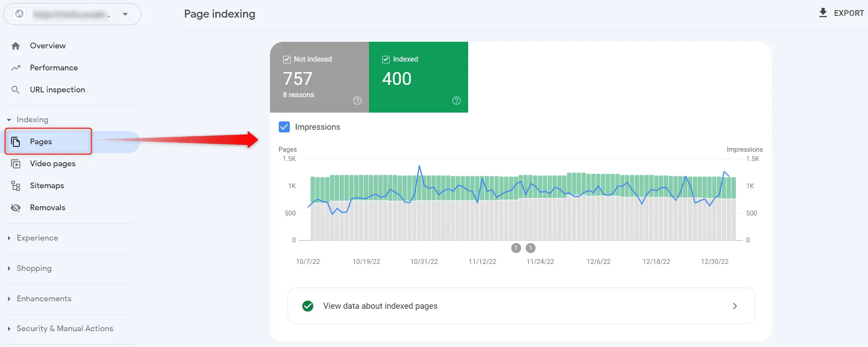Click the green checkmark icon beside indexed pages

(308, 306)
